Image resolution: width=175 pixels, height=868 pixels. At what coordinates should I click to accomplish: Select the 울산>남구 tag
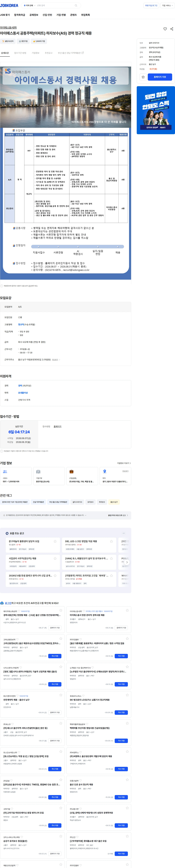coord(114,502)
